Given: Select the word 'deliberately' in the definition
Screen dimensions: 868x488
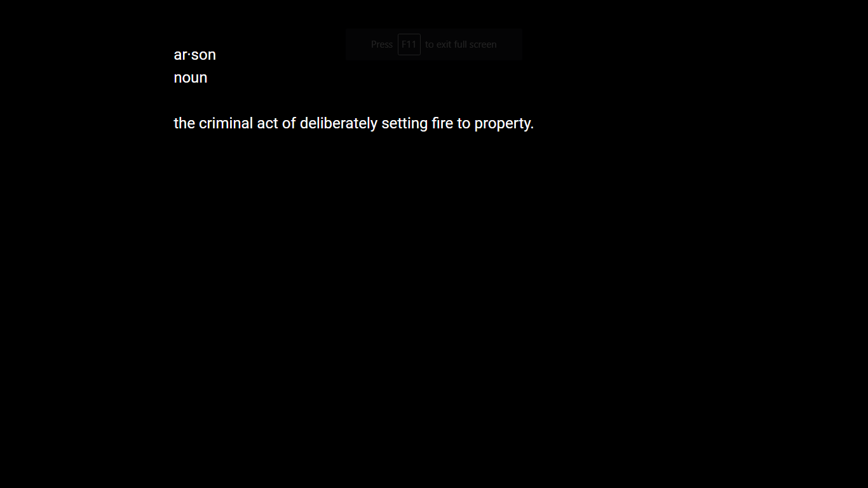Looking at the screenshot, I should 339,123.
